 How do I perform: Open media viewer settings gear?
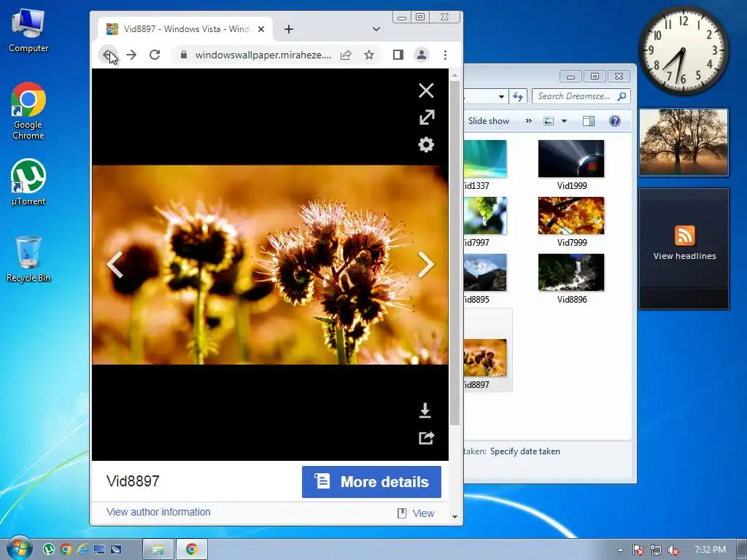(426, 145)
